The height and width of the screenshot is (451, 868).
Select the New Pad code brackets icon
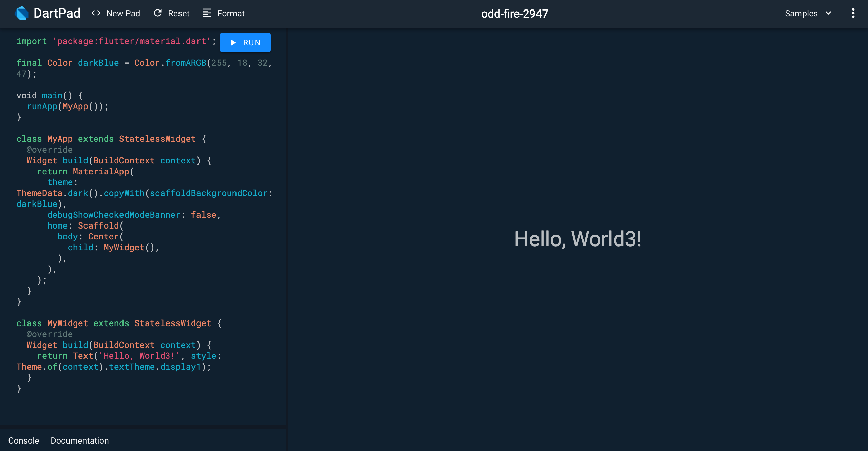(96, 13)
